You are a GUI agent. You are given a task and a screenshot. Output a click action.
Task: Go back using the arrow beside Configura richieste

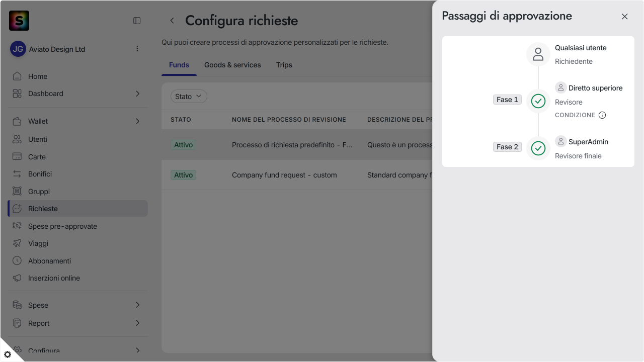point(172,21)
